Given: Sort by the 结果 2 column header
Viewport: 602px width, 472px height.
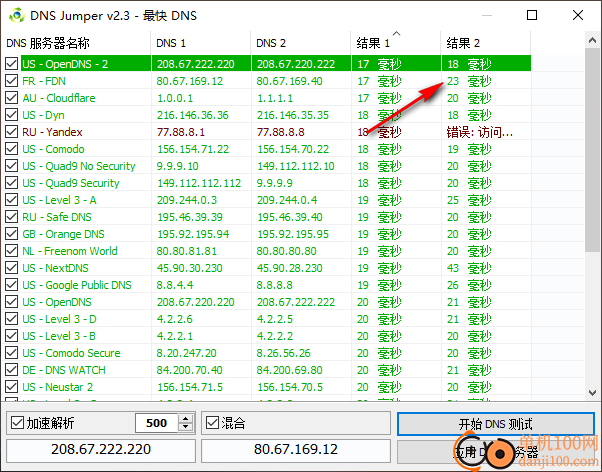Looking at the screenshot, I should click(x=486, y=43).
